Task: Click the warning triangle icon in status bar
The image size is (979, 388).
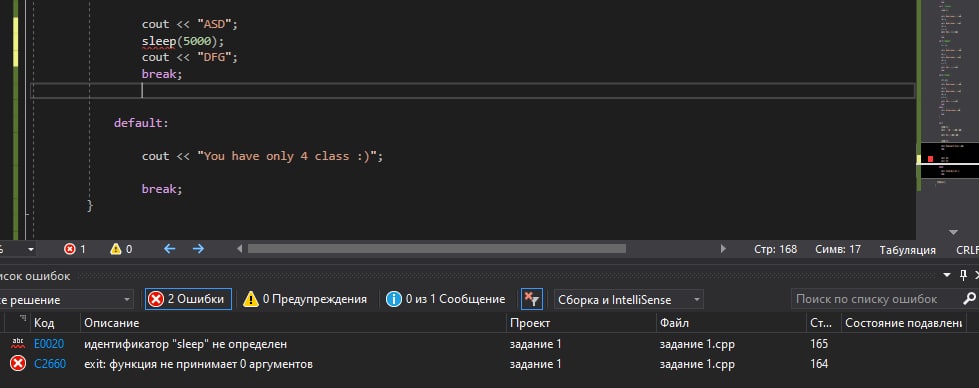Action: tap(116, 249)
